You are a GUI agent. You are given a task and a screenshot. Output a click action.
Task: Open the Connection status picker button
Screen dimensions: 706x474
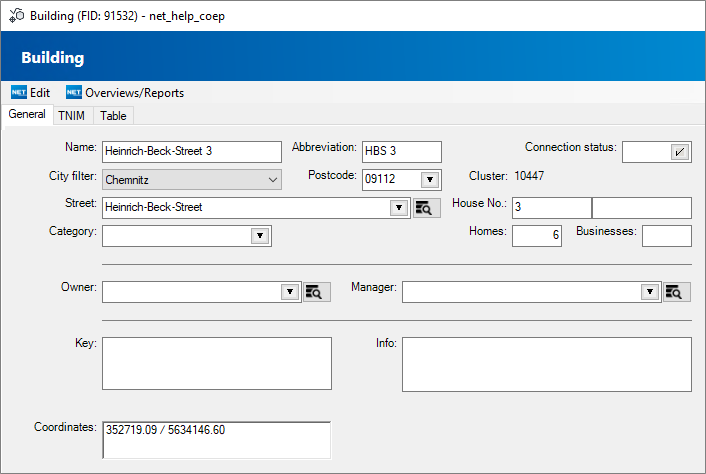pyautogui.click(x=680, y=152)
